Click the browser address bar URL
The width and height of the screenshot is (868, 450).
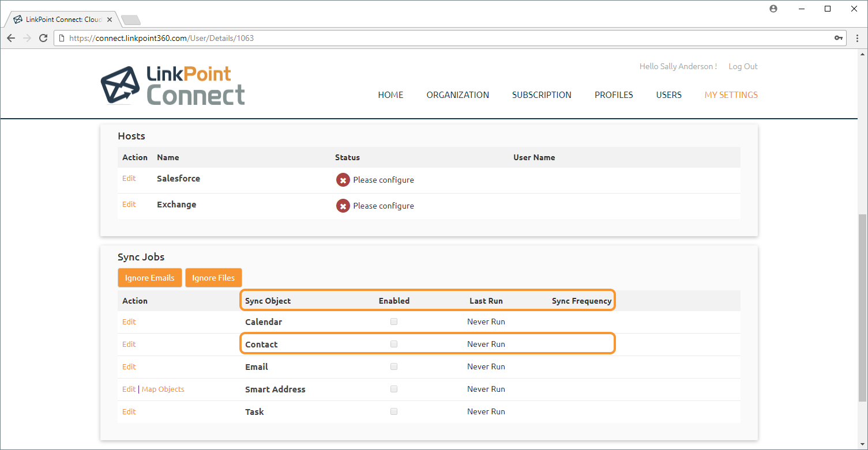click(x=161, y=38)
